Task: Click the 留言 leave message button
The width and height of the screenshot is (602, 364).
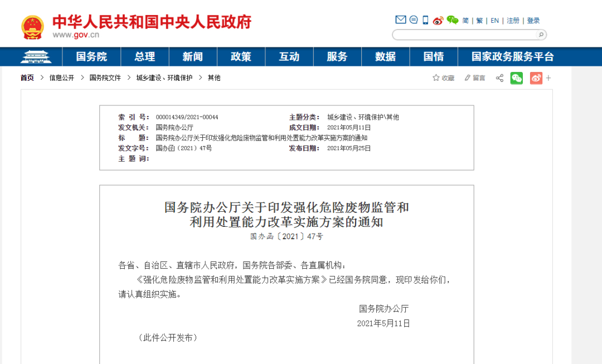Action: tap(474, 78)
